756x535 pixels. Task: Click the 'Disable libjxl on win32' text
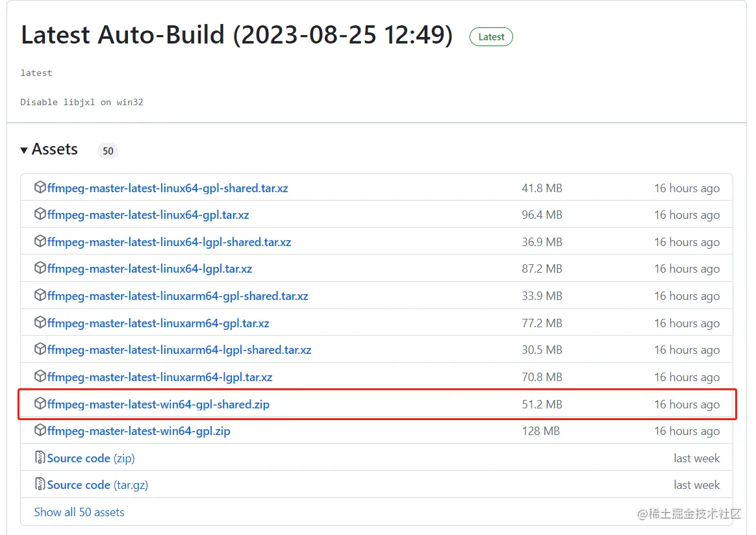click(82, 102)
